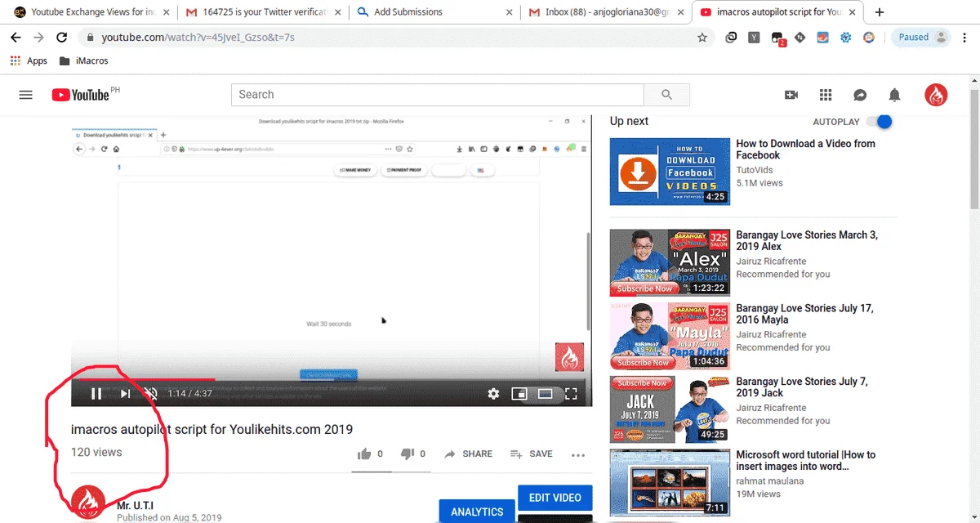Switch to miniplayer mode
980x523 pixels.
tap(519, 394)
